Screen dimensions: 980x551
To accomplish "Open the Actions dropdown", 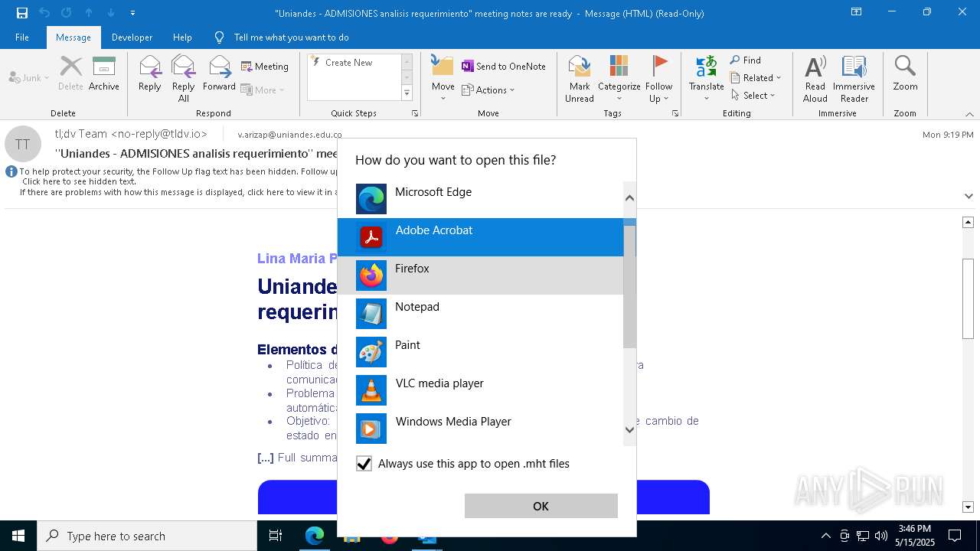I will 488,90.
